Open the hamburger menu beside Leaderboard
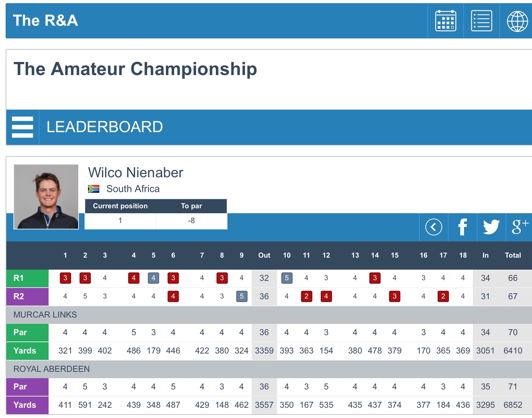The image size is (532, 418). coord(23,127)
